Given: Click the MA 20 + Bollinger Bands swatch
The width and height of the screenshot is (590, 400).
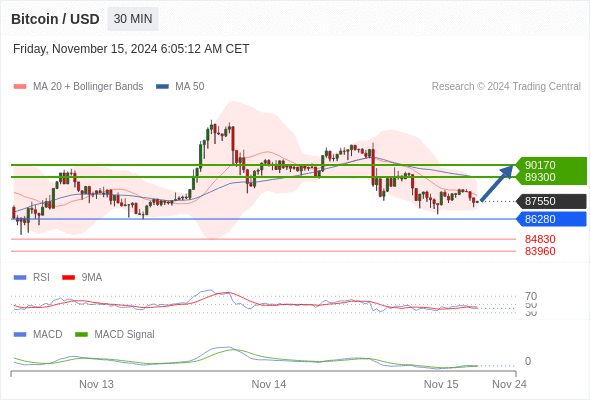Looking at the screenshot, I should click(x=20, y=87).
